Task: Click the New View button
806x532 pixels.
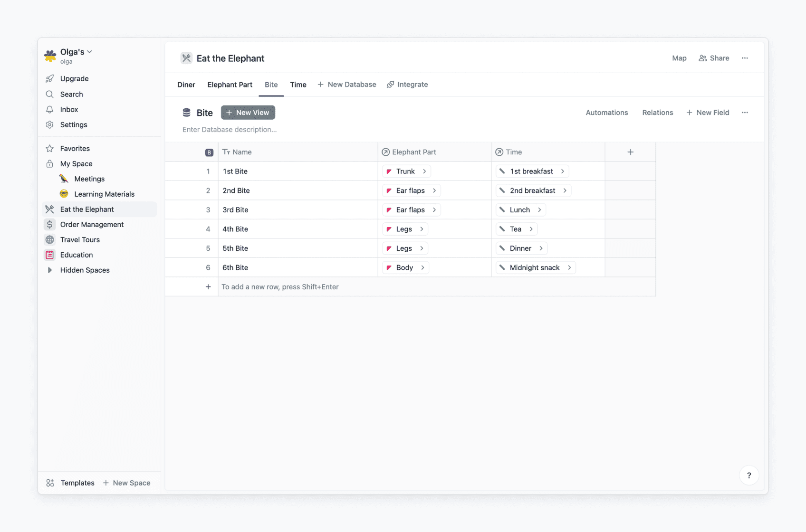Action: [x=248, y=112]
